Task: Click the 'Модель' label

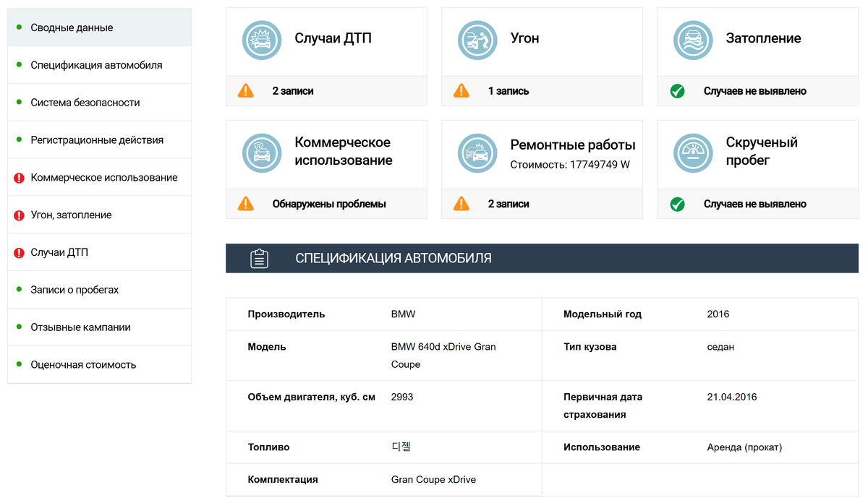Action: point(267,347)
